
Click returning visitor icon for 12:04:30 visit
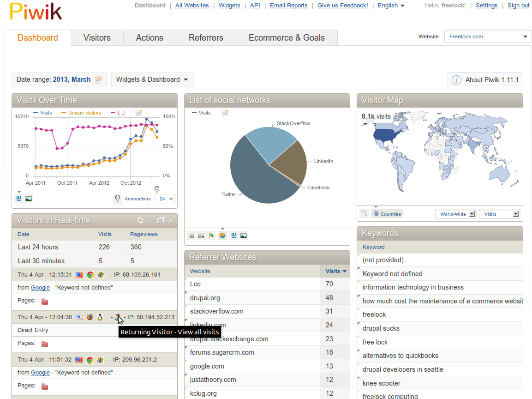[118, 317]
